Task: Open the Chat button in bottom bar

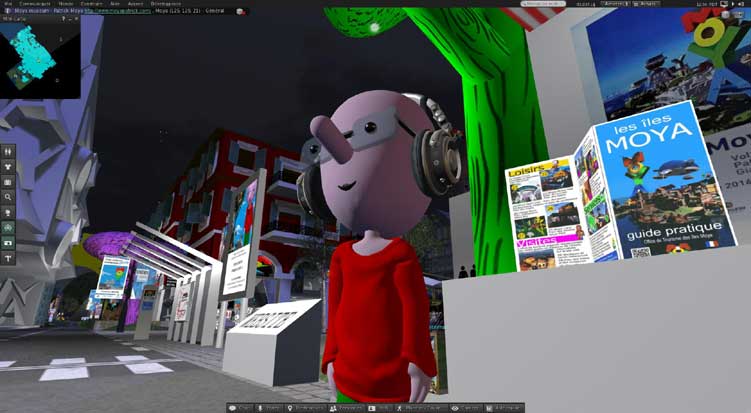Action: [240, 408]
